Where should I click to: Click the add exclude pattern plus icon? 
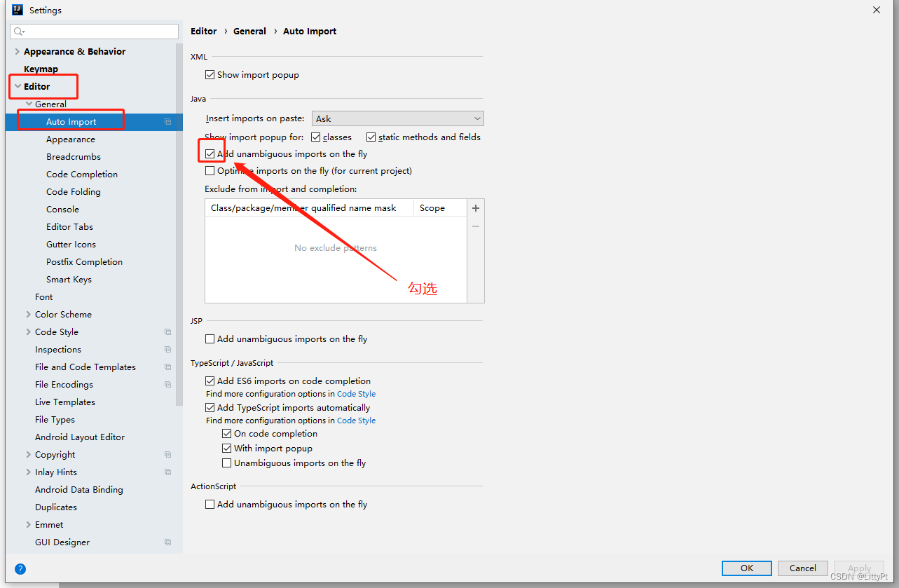click(x=476, y=208)
